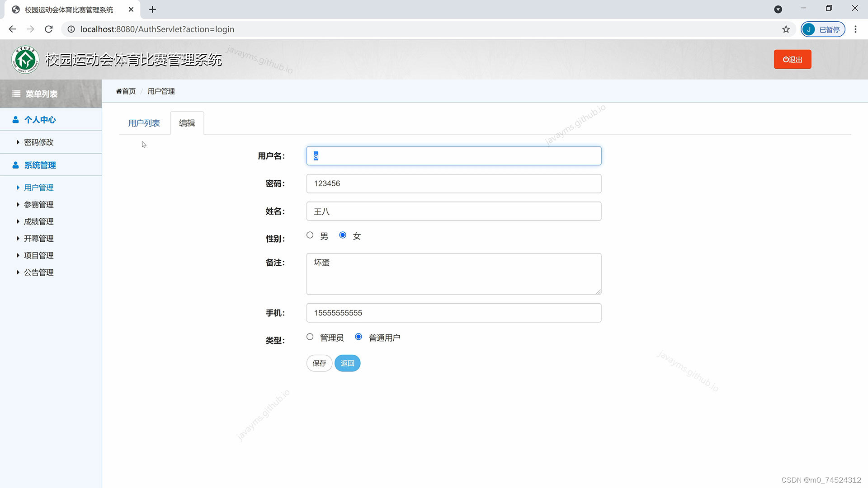Click the 保存 button
Screen dimensions: 868x488
[319, 363]
